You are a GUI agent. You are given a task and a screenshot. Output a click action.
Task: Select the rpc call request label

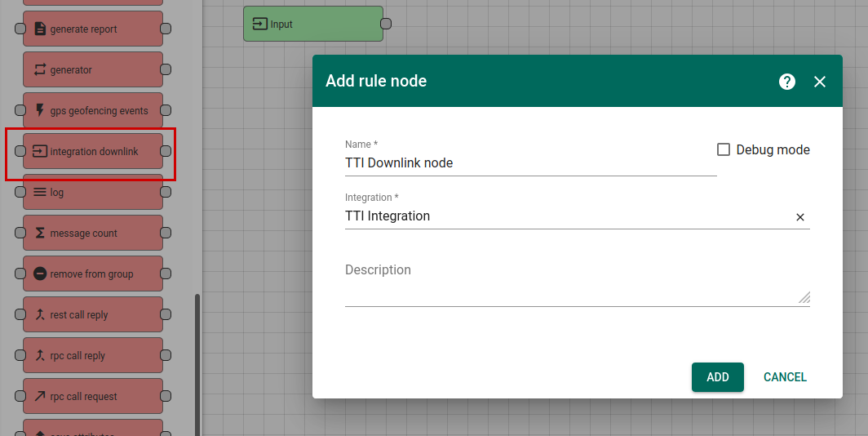(x=83, y=397)
